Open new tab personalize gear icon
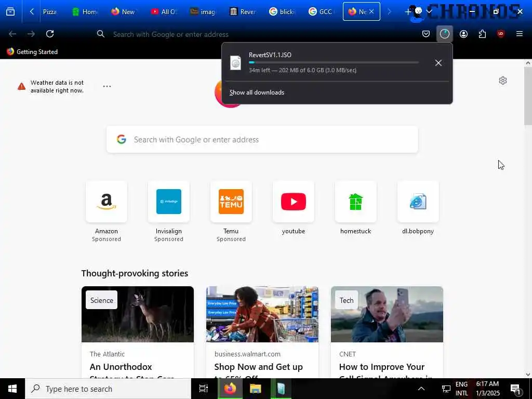The width and height of the screenshot is (532, 399). [x=503, y=81]
